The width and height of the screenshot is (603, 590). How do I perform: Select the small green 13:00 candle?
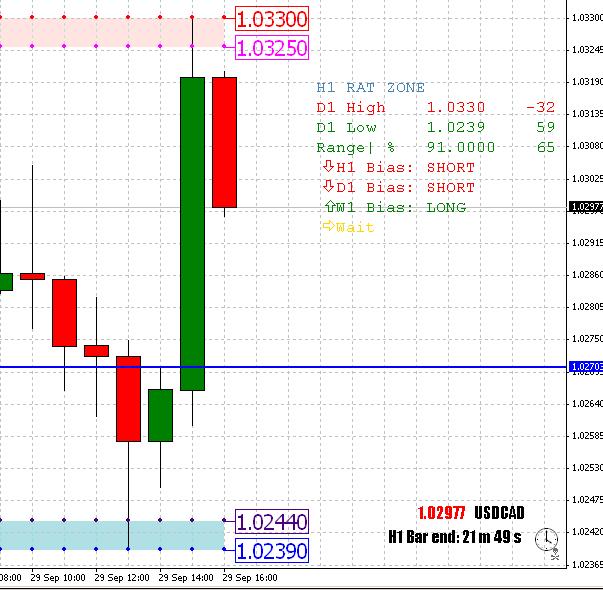click(160, 415)
